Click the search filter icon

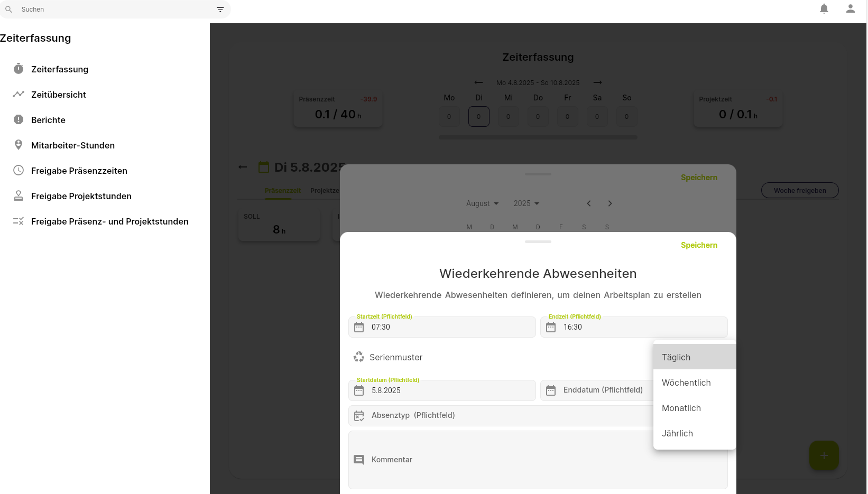220,10
